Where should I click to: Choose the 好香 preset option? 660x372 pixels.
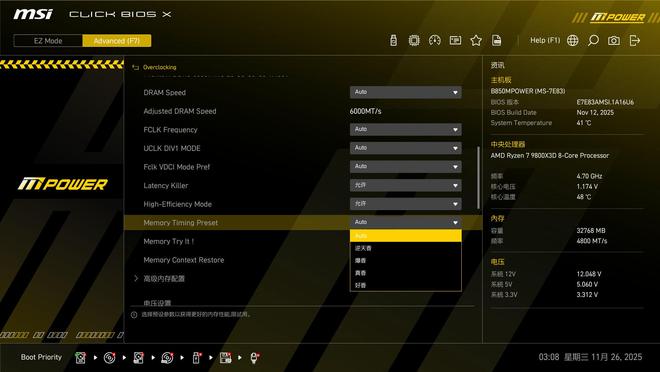point(405,285)
